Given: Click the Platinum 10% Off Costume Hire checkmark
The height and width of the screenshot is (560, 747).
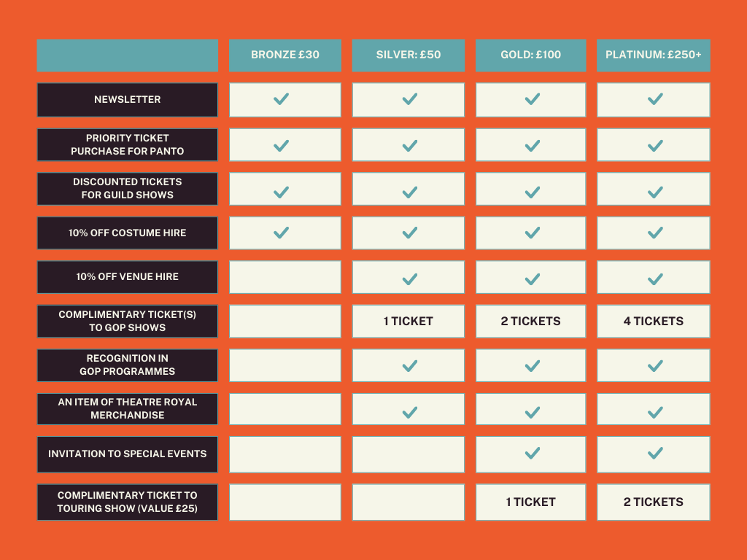Looking at the screenshot, I should pos(655,233).
